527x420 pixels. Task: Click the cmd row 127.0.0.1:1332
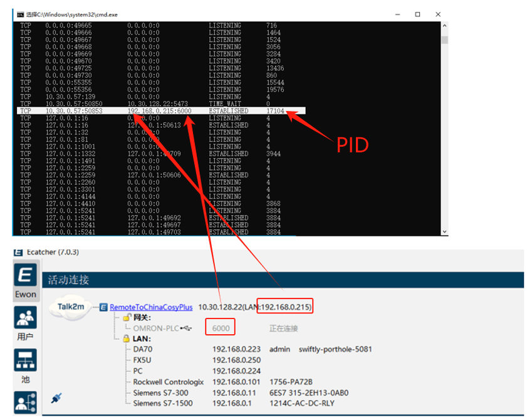150,154
